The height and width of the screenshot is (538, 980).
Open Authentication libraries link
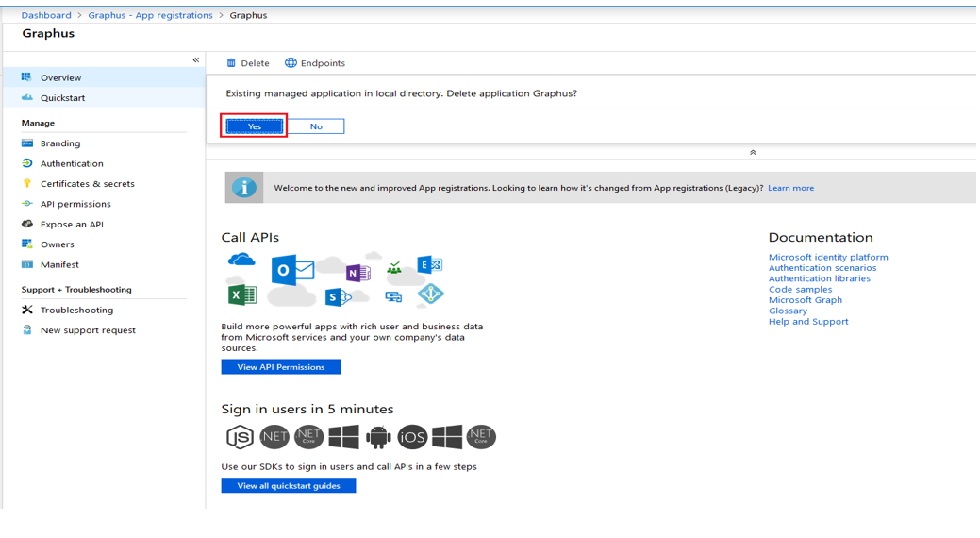click(820, 278)
